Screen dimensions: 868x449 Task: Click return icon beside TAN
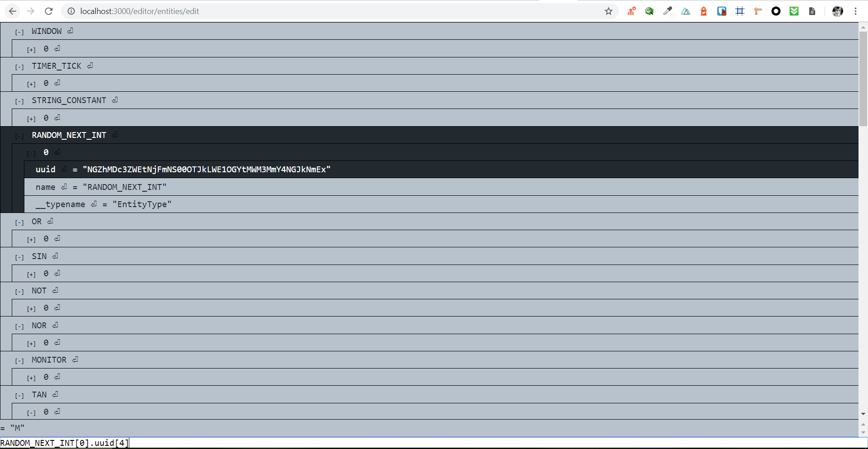click(x=55, y=394)
